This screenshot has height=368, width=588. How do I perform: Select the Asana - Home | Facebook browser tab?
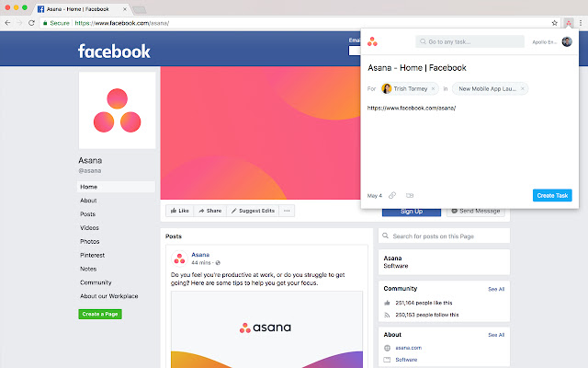[82, 8]
